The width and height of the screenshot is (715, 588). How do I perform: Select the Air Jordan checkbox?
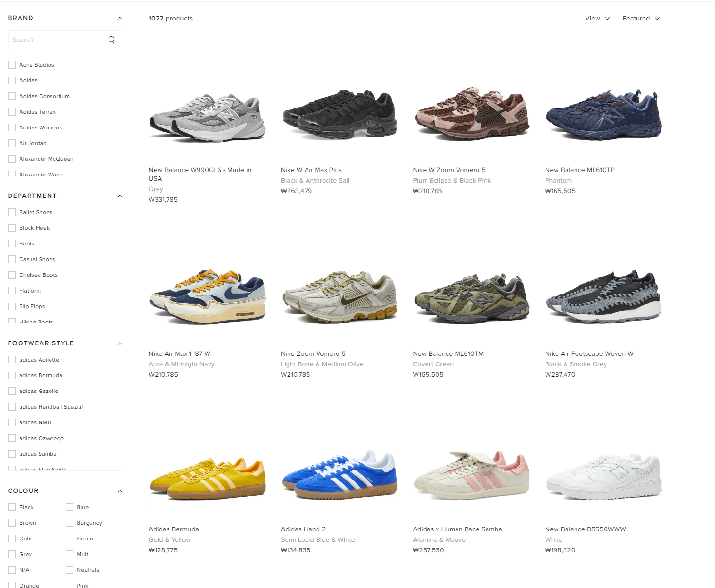point(12,143)
